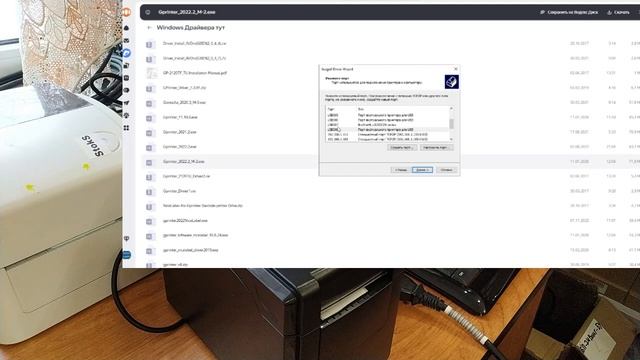Click the envelope mail icon in browser sidebar
This screenshot has width=640, height=360.
pyautogui.click(x=127, y=40)
